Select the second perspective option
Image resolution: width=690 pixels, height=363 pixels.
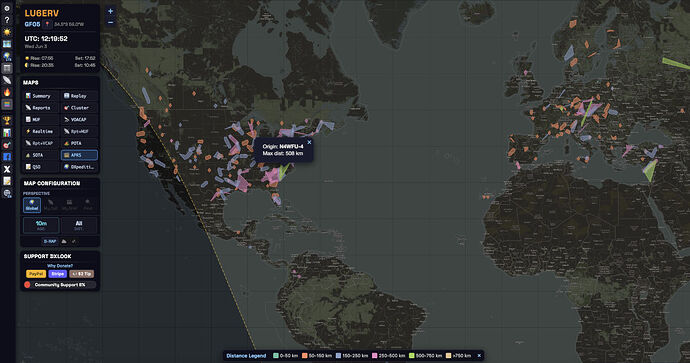coord(51,205)
